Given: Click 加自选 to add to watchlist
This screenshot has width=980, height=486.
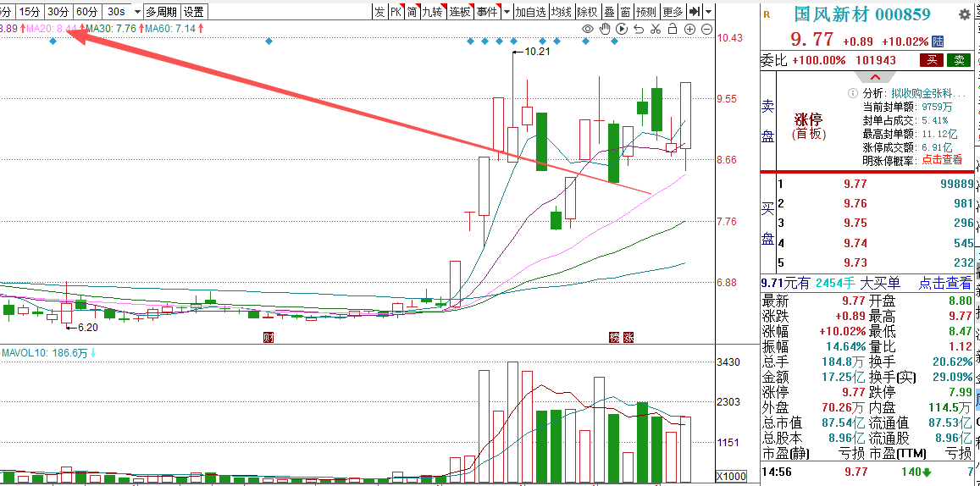Looking at the screenshot, I should click(x=530, y=12).
